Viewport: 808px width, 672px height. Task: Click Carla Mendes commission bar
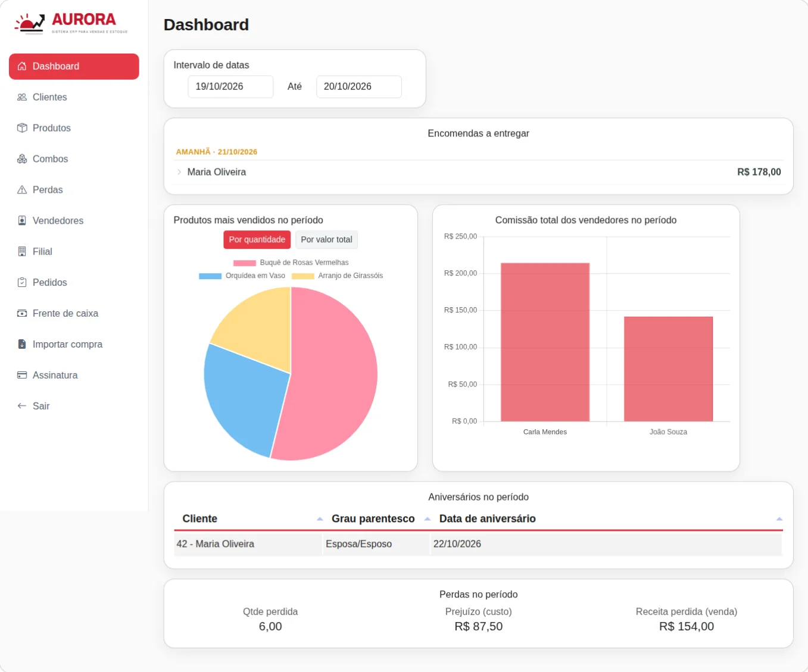(545, 342)
